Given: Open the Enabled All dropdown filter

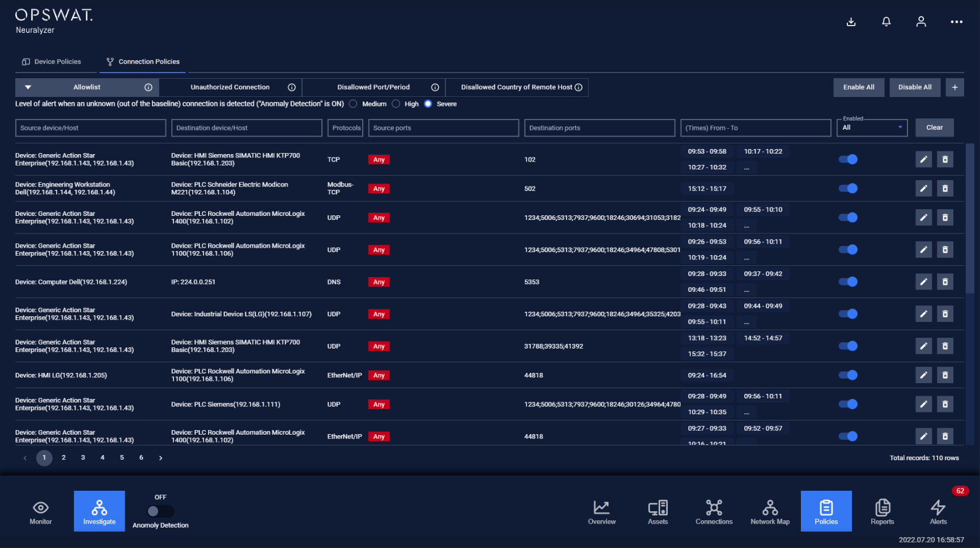Looking at the screenshot, I should tap(872, 128).
